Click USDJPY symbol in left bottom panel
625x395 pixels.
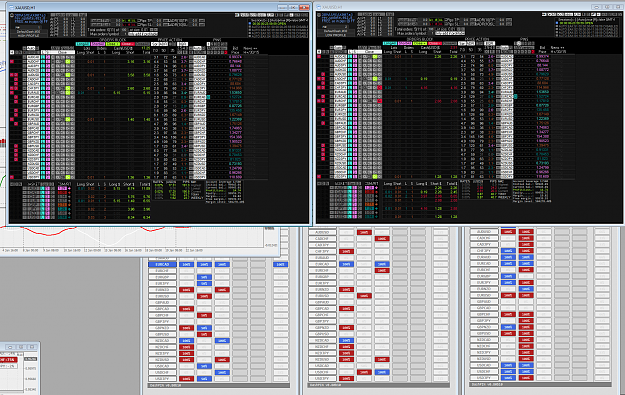[x=162, y=379]
